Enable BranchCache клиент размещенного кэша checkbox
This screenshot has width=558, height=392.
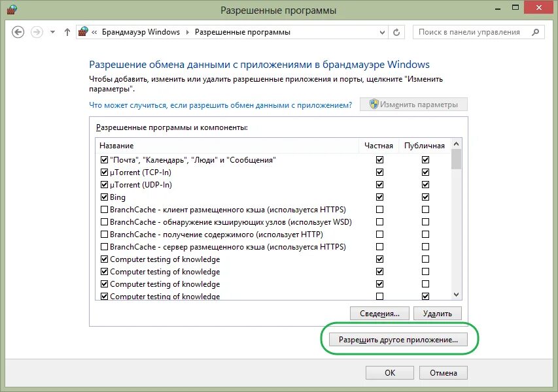[104, 209]
